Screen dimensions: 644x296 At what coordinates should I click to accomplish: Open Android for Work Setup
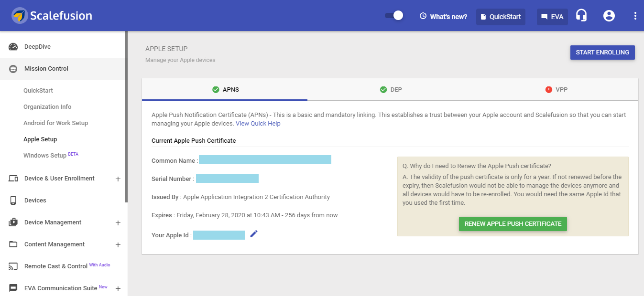click(x=56, y=123)
